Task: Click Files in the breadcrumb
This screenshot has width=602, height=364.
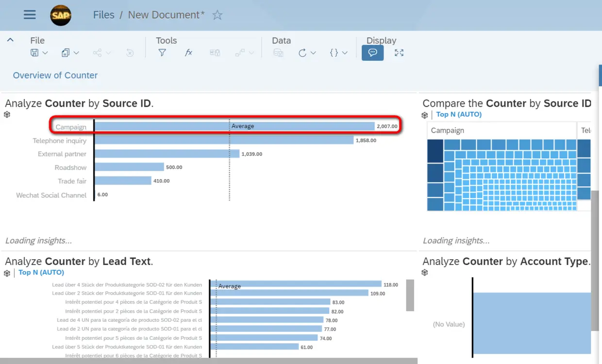Action: pos(103,15)
